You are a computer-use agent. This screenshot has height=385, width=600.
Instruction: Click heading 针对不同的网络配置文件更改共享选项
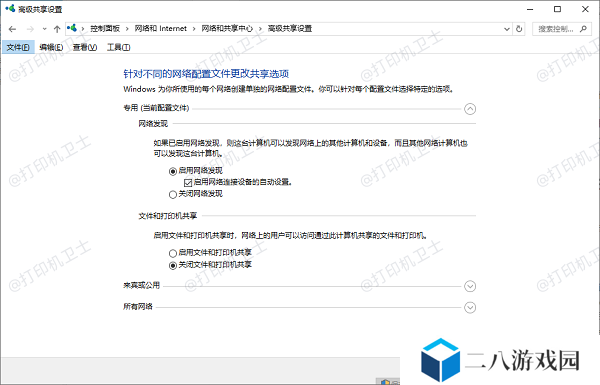[x=206, y=73]
